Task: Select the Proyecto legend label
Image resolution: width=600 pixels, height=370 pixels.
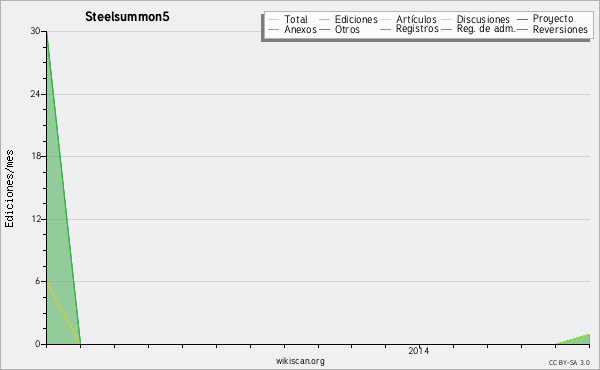Action: pyautogui.click(x=553, y=19)
